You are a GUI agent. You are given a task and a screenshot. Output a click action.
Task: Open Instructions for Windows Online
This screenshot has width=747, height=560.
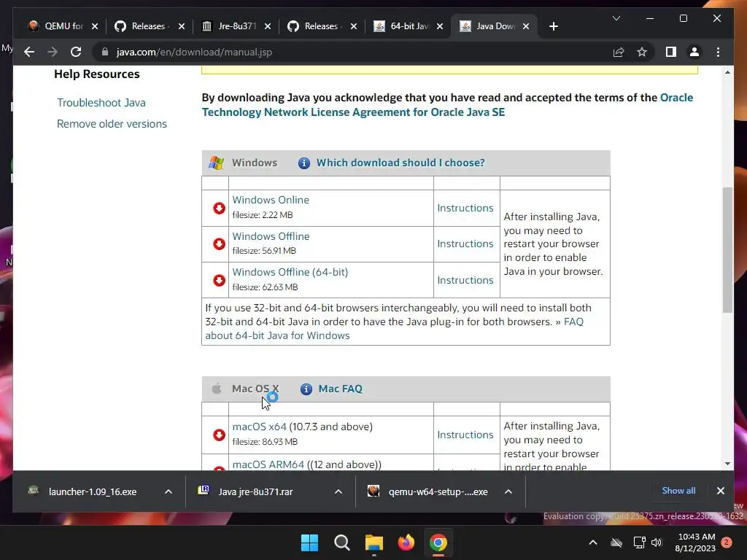tap(465, 208)
